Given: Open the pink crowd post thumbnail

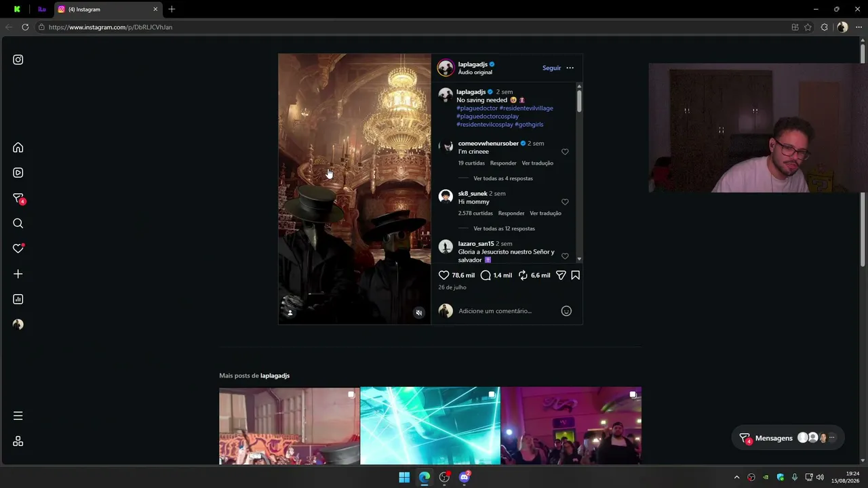Looking at the screenshot, I should (x=571, y=426).
